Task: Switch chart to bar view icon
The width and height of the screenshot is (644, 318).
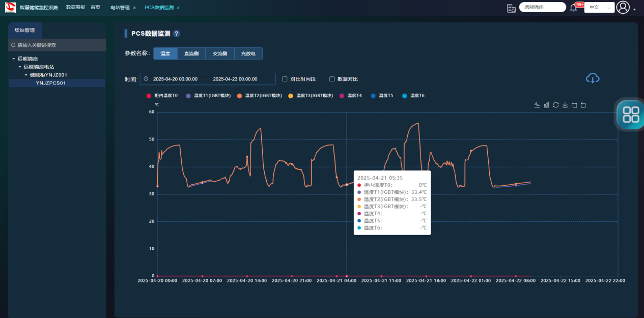Action: [546, 105]
